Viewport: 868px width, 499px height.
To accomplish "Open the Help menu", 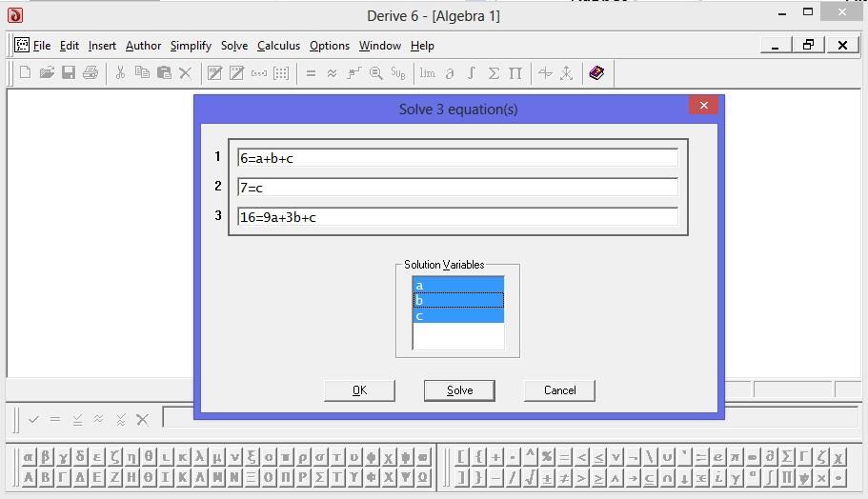I will click(x=422, y=46).
